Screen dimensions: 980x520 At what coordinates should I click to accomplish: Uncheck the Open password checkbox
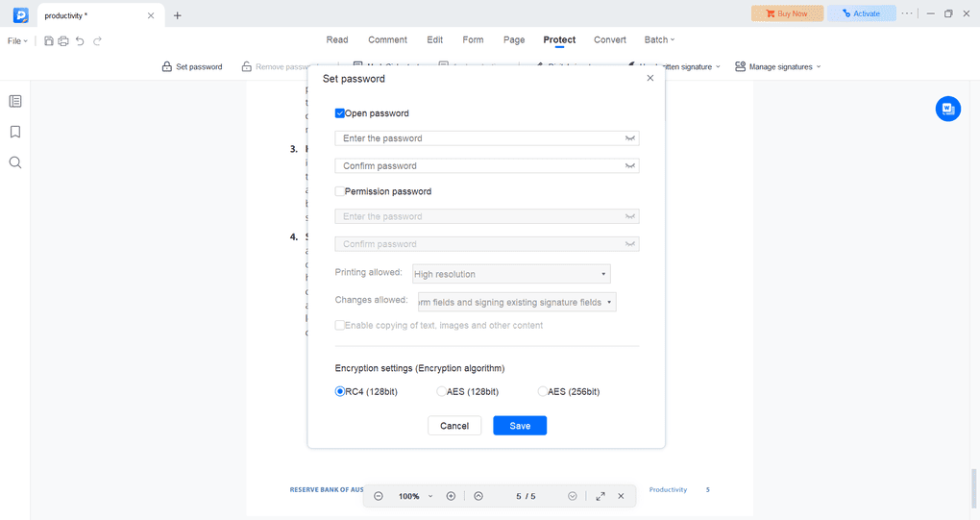tap(340, 113)
